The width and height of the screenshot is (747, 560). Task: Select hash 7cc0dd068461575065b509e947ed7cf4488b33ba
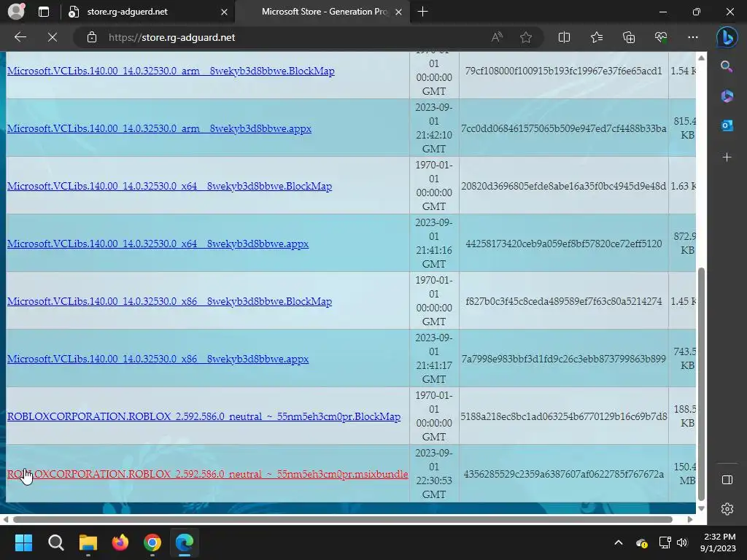coord(564,128)
